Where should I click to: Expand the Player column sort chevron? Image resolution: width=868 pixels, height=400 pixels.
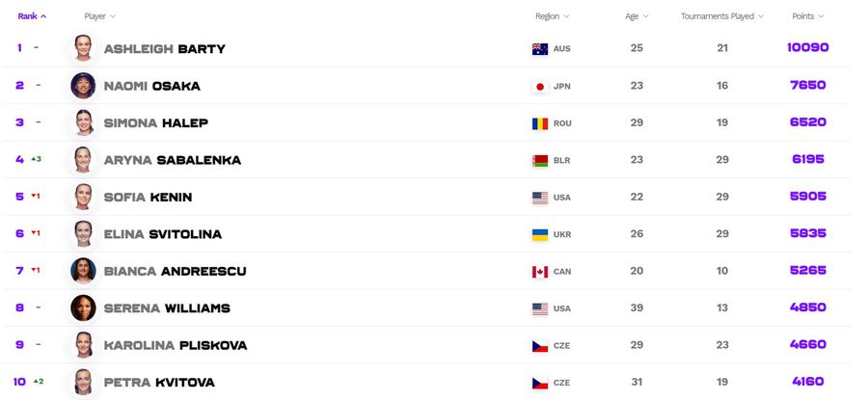(113, 16)
